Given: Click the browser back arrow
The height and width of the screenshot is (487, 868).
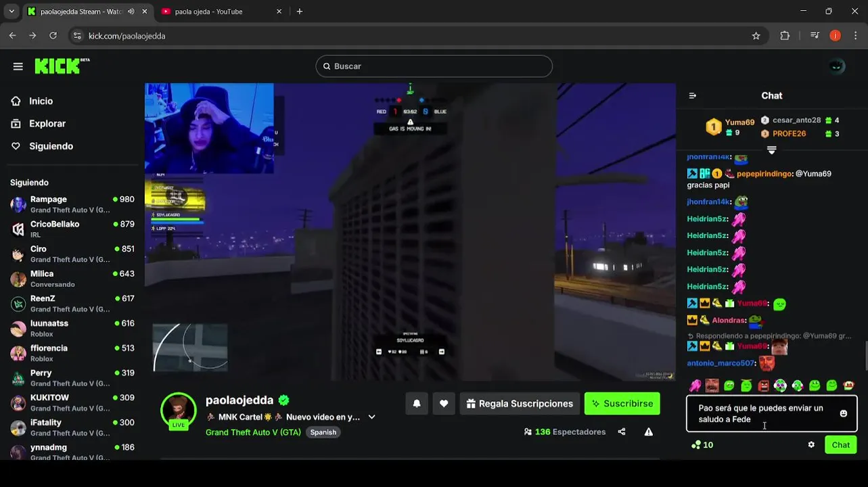Looking at the screenshot, I should [x=12, y=36].
